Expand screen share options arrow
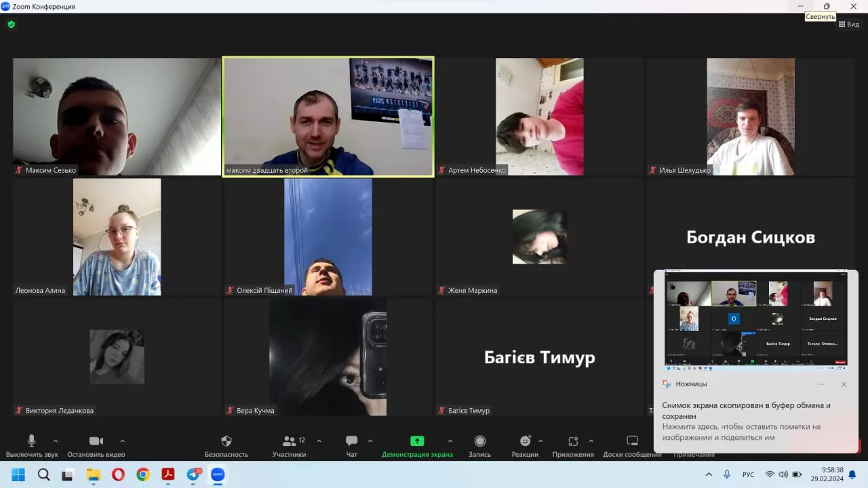The image size is (868, 488). [450, 441]
